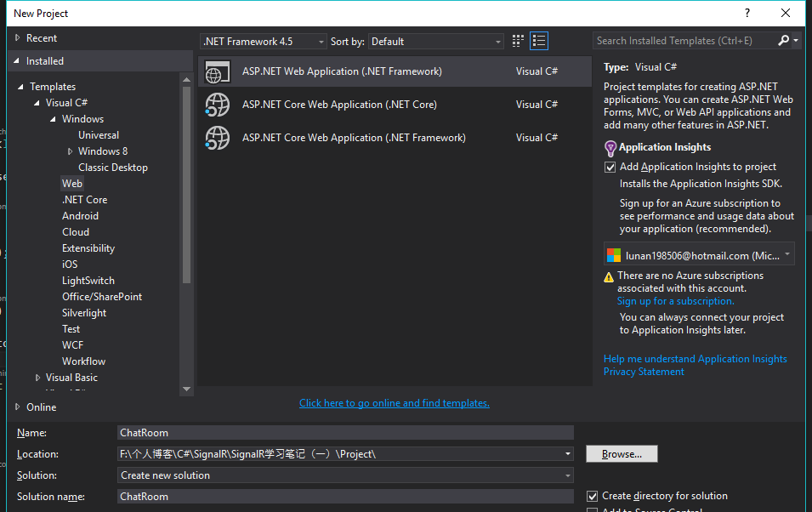Open the Location path dropdown
This screenshot has height=512, width=812.
click(x=568, y=454)
